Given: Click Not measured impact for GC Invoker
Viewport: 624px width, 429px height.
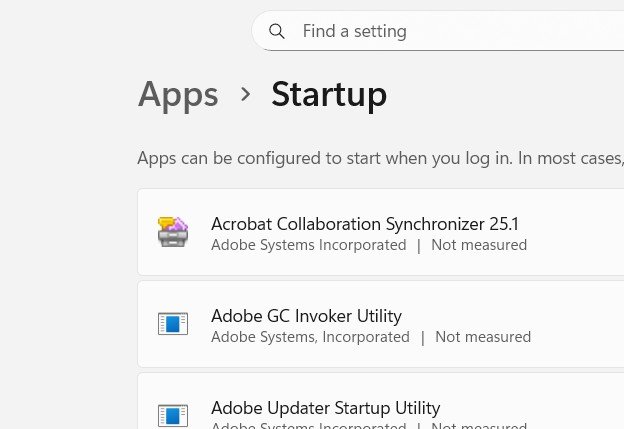Looking at the screenshot, I should (483, 337).
